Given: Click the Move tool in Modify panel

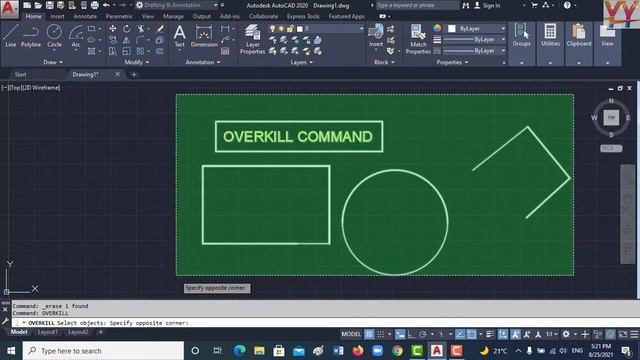Looking at the screenshot, I should 113,29.
